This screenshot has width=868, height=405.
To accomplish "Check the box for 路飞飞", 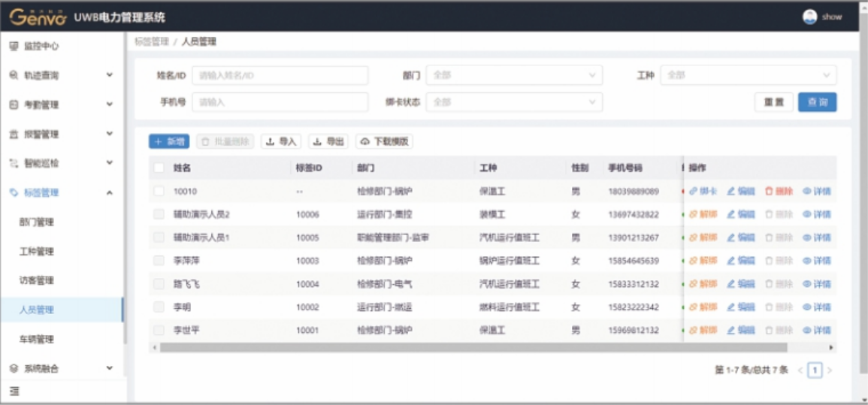I will [x=159, y=284].
